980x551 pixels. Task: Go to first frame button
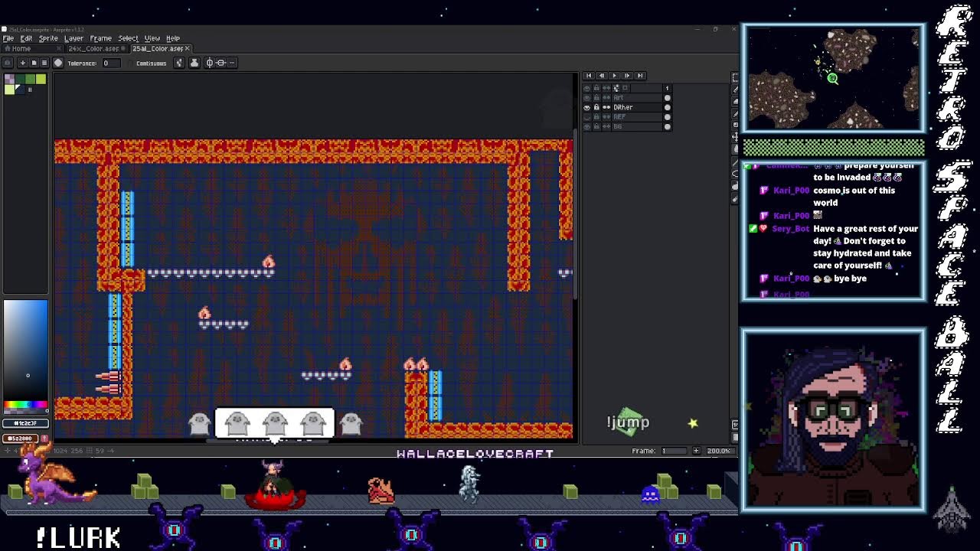589,76
